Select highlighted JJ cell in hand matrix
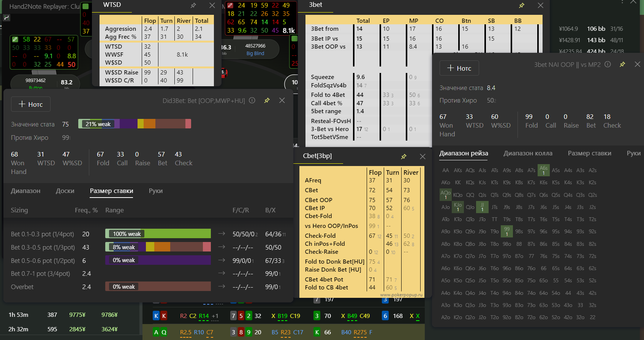 (482, 207)
